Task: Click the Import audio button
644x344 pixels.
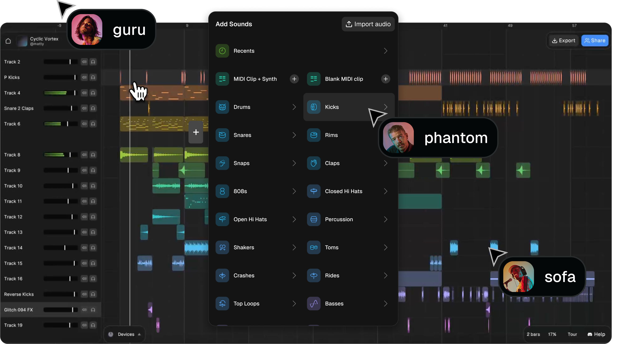Action: point(368,24)
